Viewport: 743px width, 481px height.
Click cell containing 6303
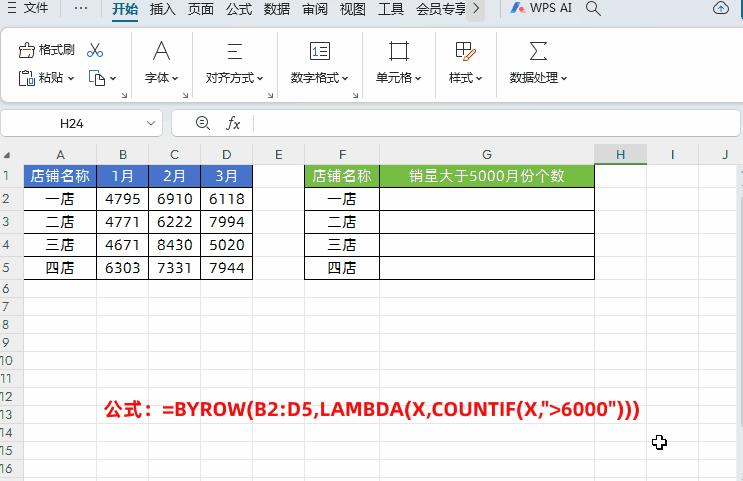(x=123, y=268)
